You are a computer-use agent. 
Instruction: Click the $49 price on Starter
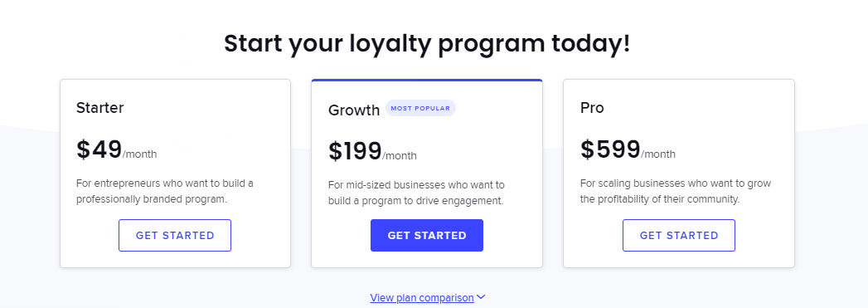point(99,149)
